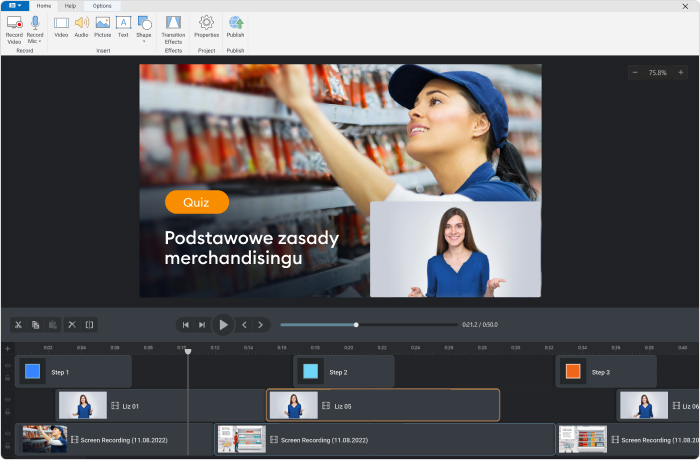Select the Step 2 clip
The image size is (700, 460).
click(344, 372)
